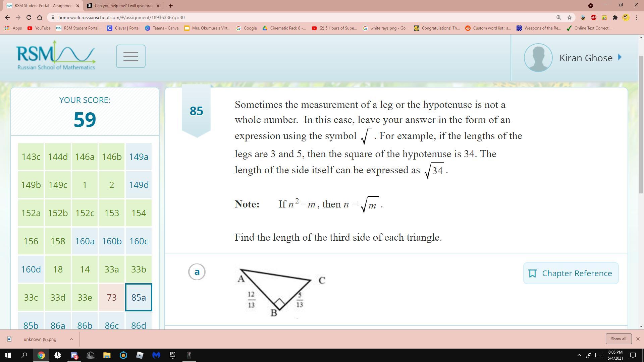Show hidden system tray icons
Screen dimensions: 644x362
coord(579,355)
